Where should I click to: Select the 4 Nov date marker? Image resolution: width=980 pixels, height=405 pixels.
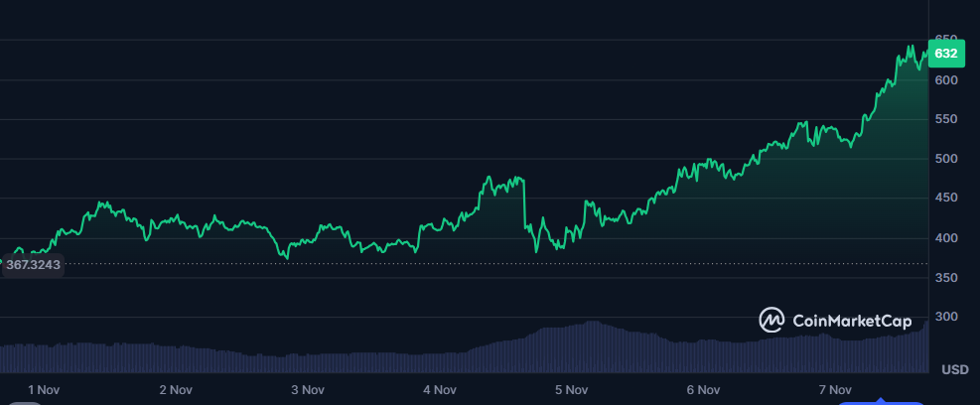click(x=440, y=389)
